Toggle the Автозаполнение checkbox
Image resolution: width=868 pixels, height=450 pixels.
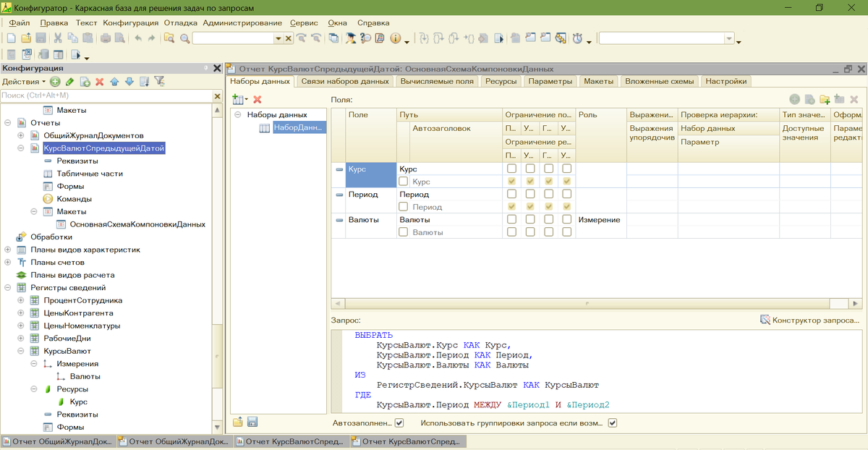[x=399, y=423]
